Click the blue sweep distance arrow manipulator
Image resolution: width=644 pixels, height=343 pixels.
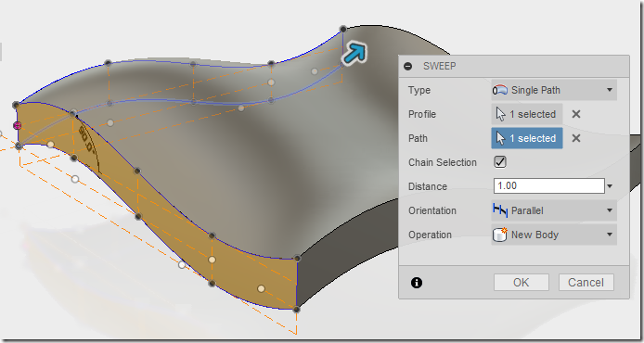pos(354,54)
